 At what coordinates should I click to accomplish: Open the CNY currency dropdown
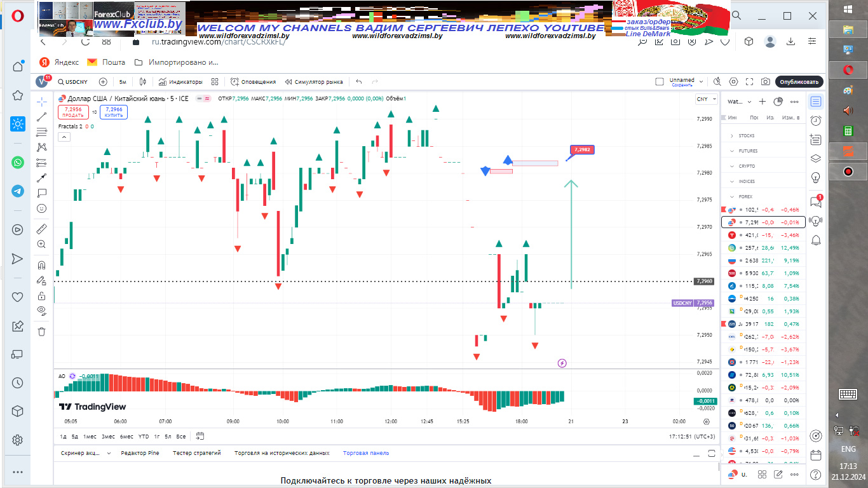(706, 99)
